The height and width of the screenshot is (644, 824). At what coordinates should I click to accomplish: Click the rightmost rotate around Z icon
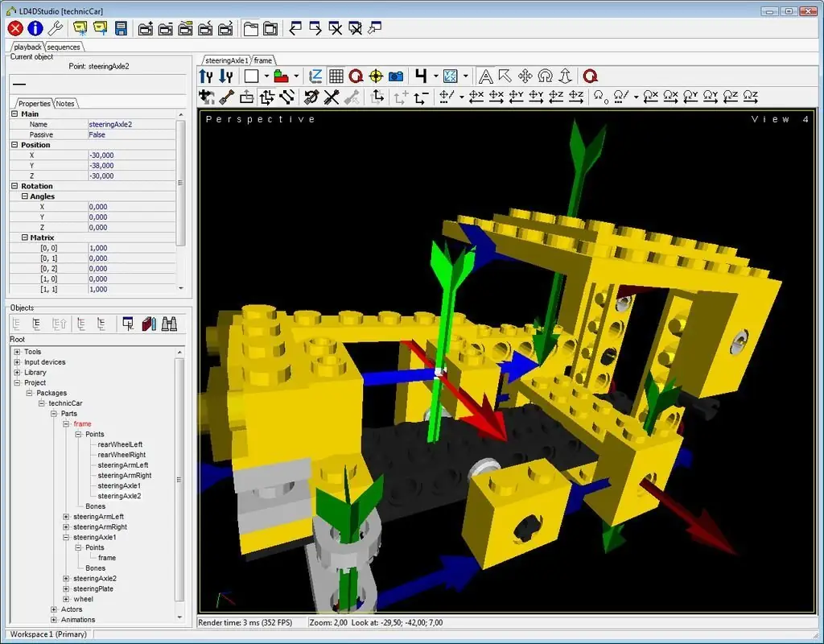pos(751,97)
